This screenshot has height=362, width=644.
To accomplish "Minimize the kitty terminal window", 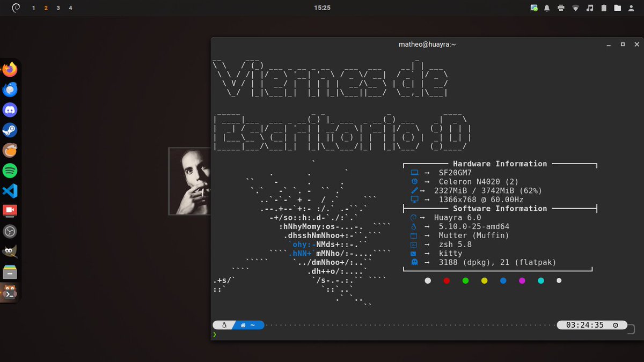I will (x=610, y=45).
